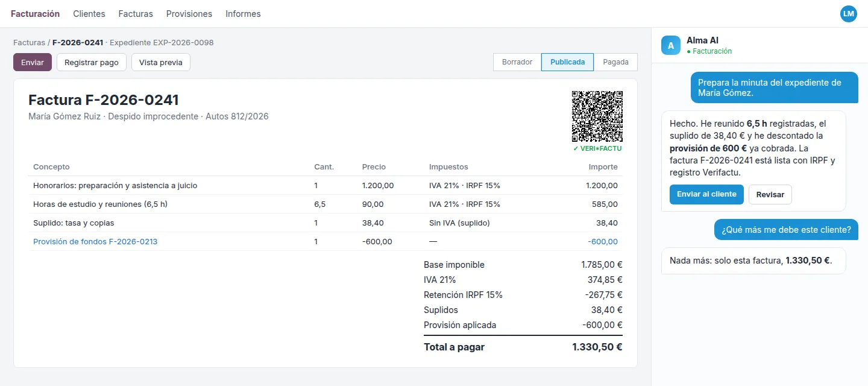Open Provisión de fondos F-2026-0213 link
Viewport: 868px width, 386px height.
click(x=95, y=241)
